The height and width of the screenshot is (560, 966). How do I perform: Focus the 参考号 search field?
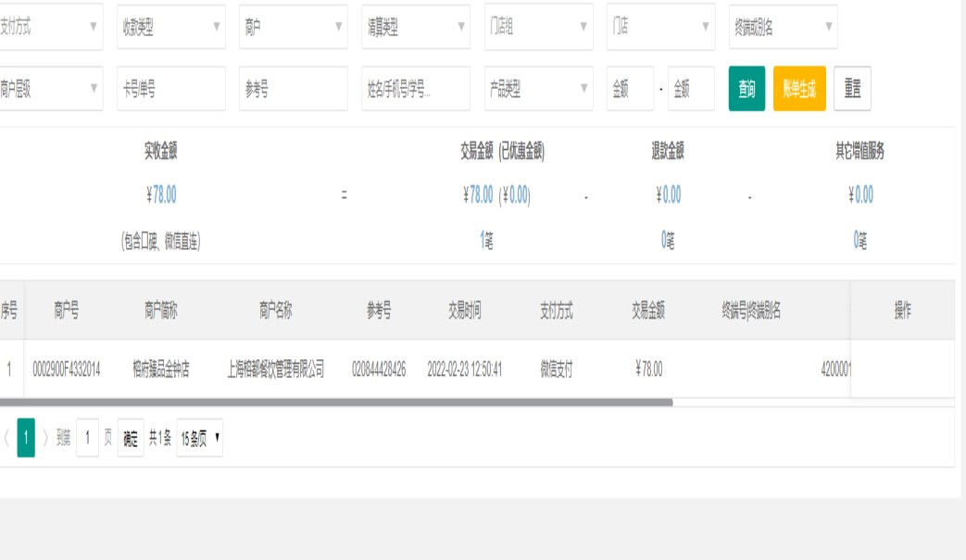[x=293, y=89]
